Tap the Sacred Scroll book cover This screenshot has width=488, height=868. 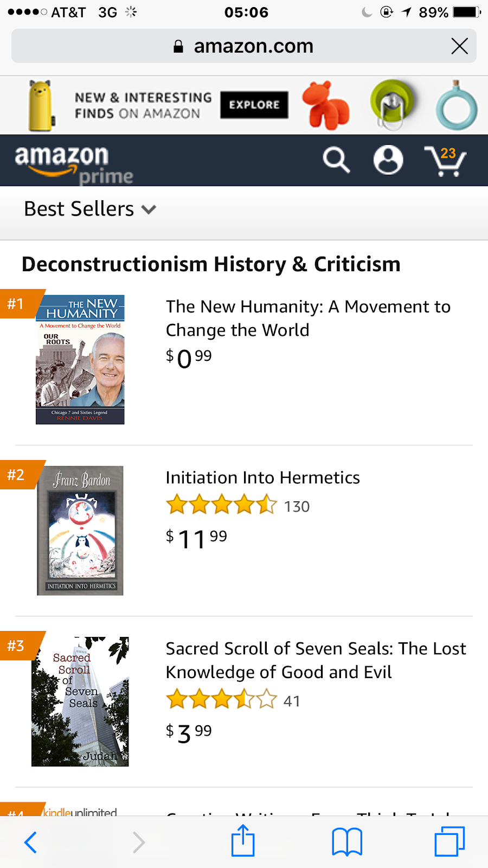tap(80, 701)
